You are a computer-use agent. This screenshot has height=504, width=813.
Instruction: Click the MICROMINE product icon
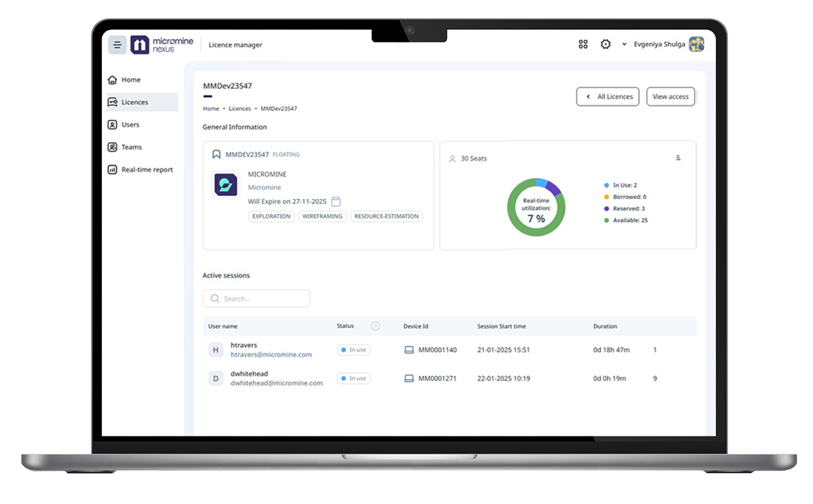pos(226,185)
